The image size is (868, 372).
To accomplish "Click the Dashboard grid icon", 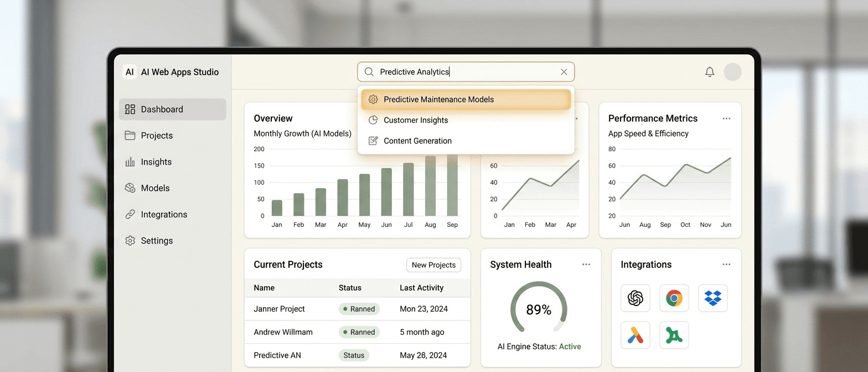I will (x=130, y=109).
